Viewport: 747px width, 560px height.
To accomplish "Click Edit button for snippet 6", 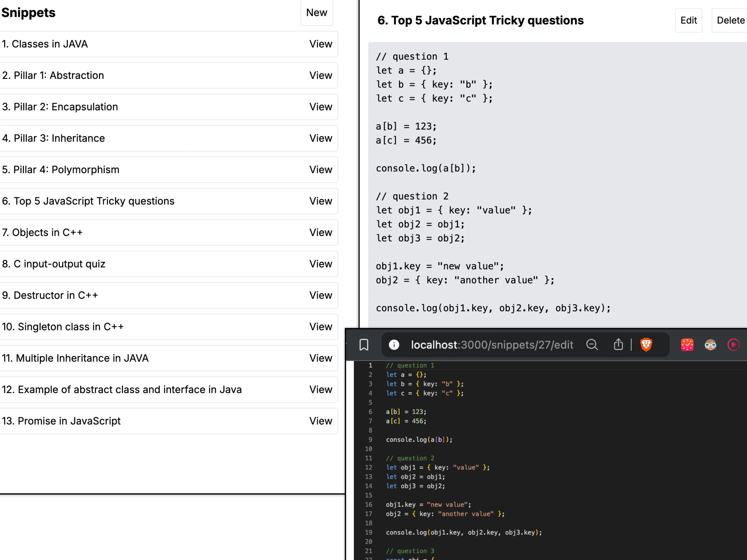I will [x=688, y=20].
